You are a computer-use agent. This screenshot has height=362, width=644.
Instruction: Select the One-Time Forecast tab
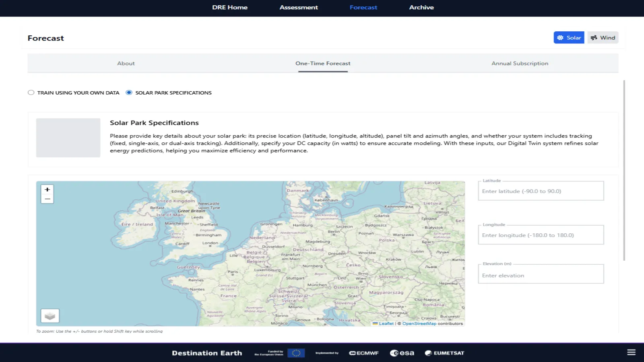point(323,64)
